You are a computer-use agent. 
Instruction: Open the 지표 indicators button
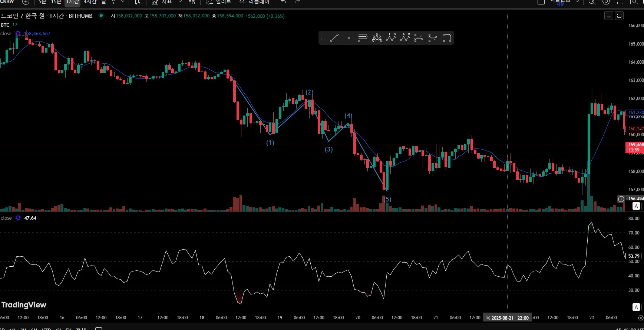tap(162, 2)
